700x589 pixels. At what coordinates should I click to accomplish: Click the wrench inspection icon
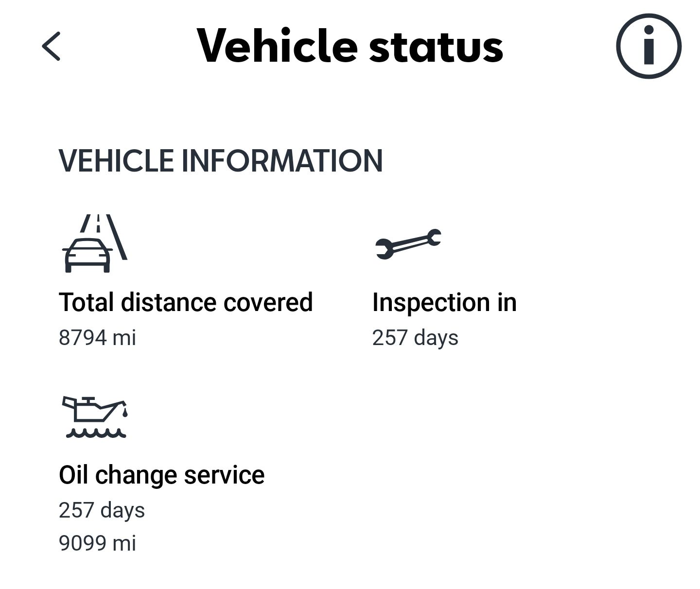point(408,243)
